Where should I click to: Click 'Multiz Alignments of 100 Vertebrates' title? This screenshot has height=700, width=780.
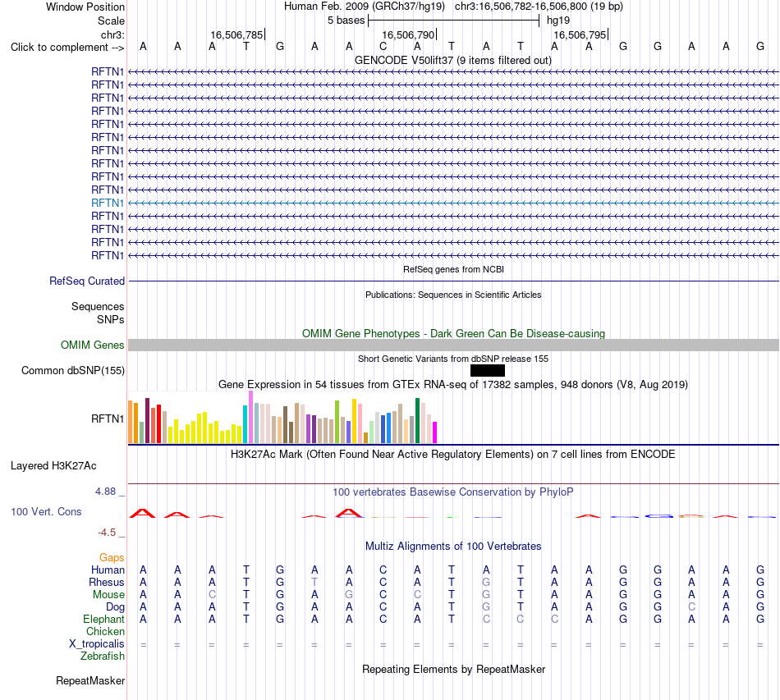453,546
